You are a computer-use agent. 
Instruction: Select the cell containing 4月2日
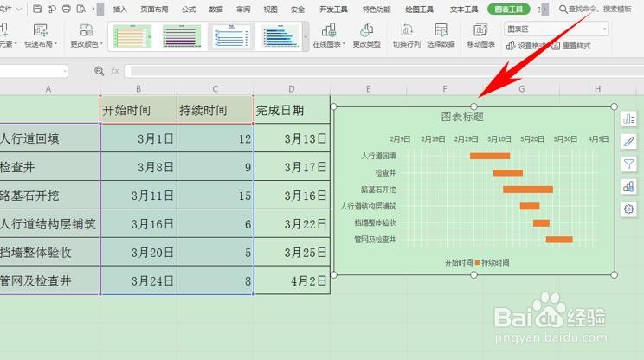coord(292,280)
